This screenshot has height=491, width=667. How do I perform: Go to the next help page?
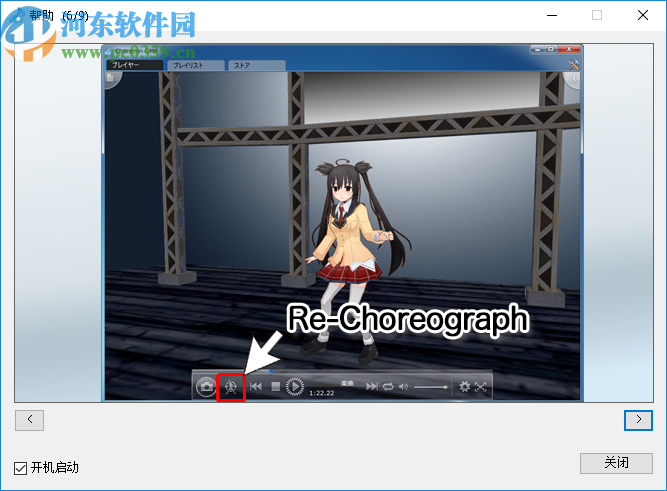(638, 420)
